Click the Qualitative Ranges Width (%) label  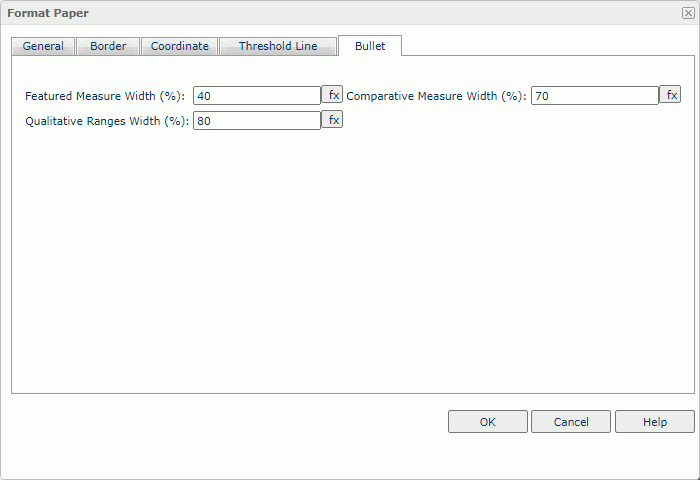point(107,121)
